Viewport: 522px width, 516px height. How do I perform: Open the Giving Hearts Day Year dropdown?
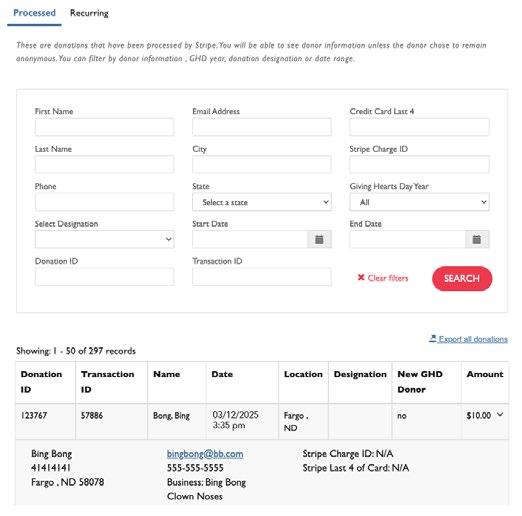419,202
